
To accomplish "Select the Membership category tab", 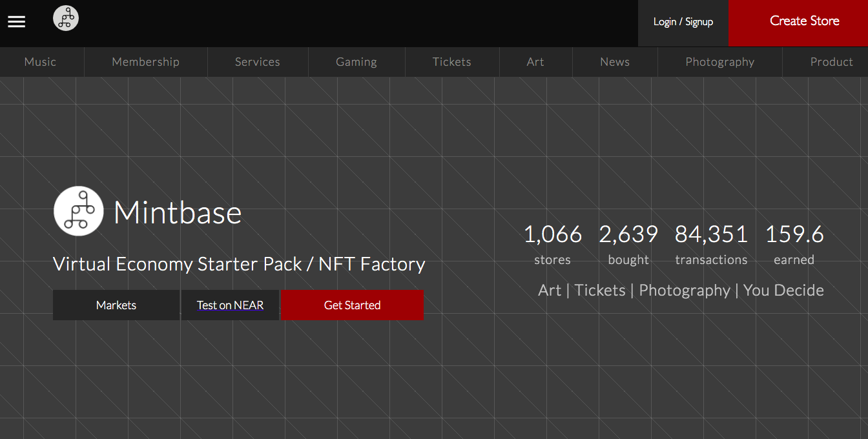I will coord(145,62).
